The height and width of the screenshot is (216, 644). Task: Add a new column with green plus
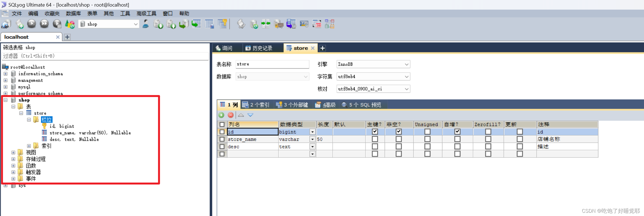click(x=221, y=115)
